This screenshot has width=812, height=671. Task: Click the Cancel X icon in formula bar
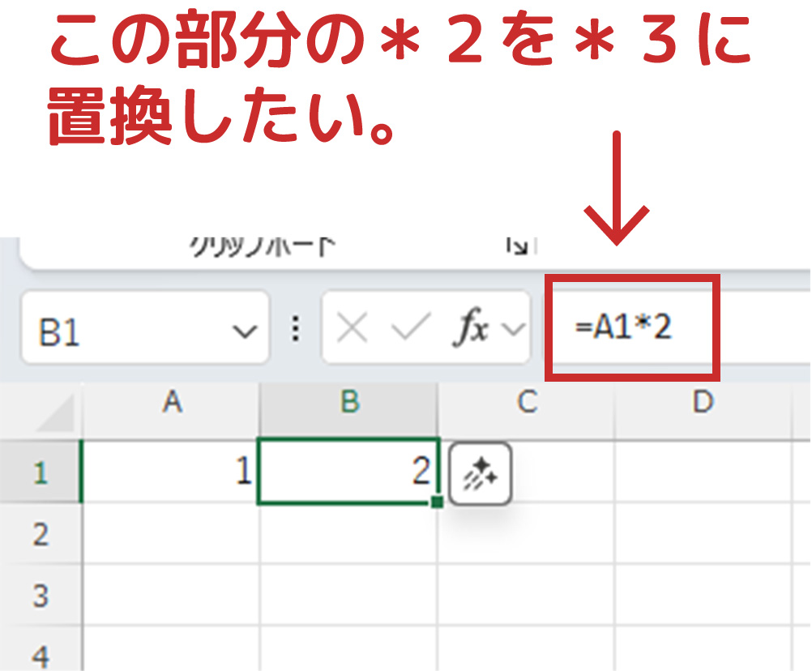[352, 329]
